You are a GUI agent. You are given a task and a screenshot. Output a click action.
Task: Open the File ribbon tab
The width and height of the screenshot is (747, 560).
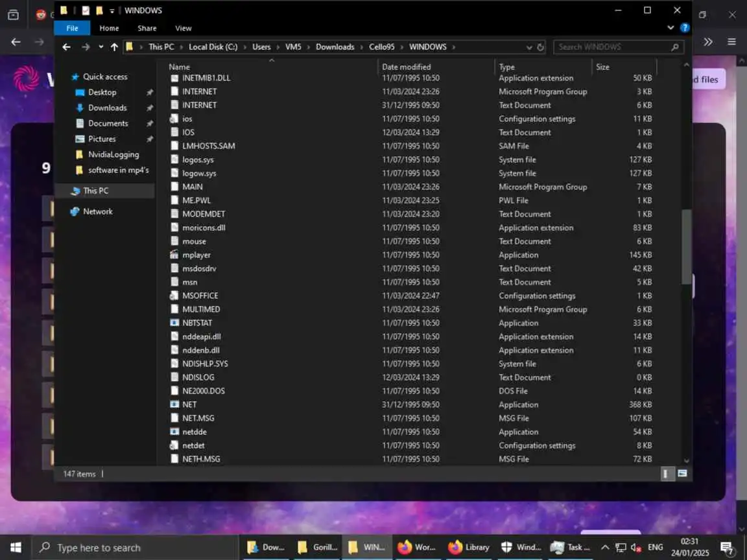pos(72,28)
